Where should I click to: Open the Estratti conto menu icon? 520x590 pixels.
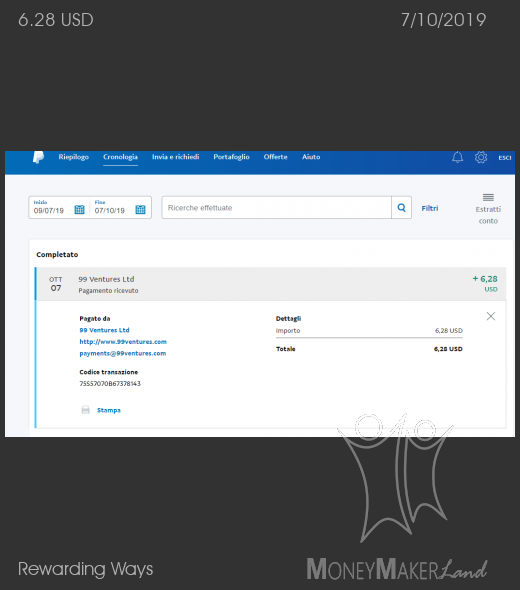488,197
